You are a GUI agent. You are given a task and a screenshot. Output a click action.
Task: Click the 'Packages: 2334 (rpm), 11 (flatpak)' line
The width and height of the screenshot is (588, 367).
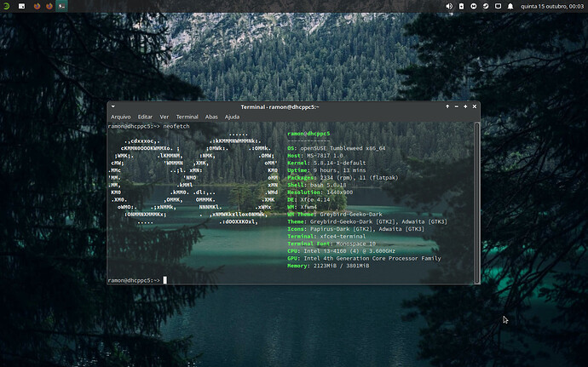343,178
